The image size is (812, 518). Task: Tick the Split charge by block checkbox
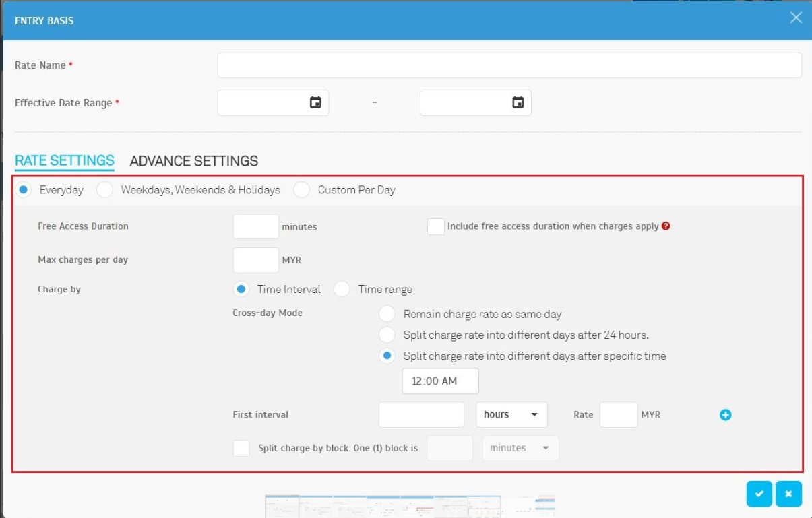tap(241, 448)
